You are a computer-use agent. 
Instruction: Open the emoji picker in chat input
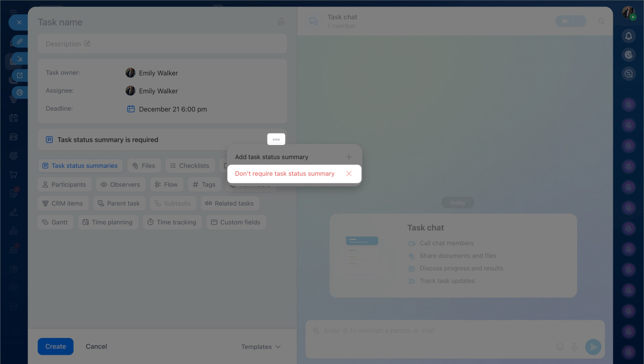point(560,347)
